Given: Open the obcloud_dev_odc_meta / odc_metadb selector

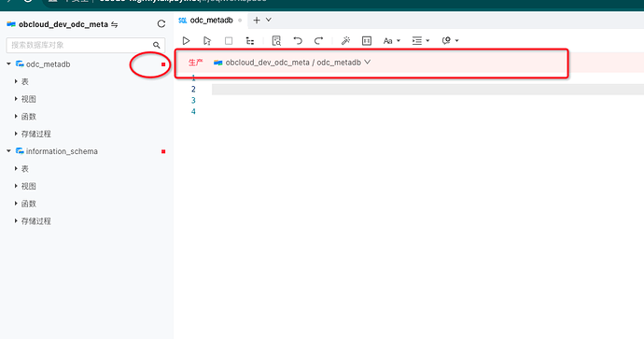Looking at the screenshot, I should [x=292, y=63].
